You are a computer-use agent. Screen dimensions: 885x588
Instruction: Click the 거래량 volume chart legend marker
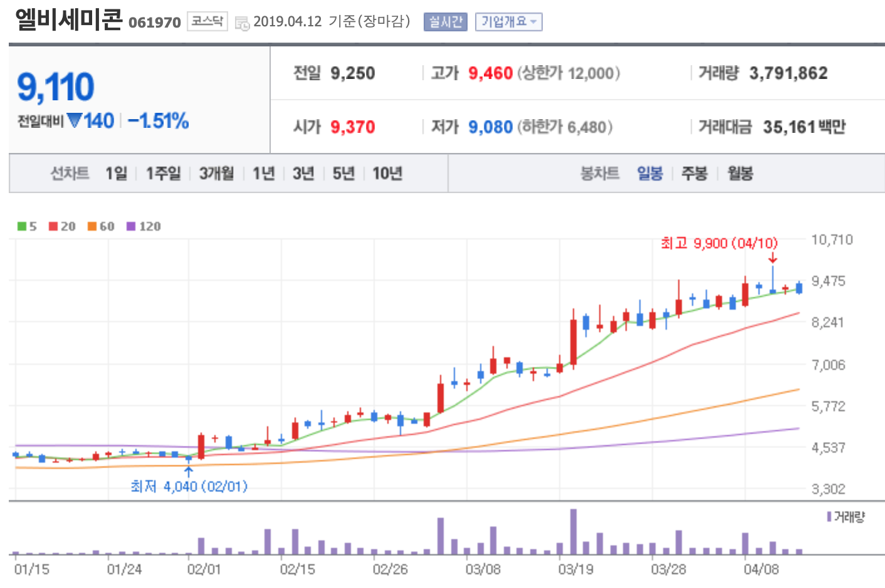coord(829,517)
